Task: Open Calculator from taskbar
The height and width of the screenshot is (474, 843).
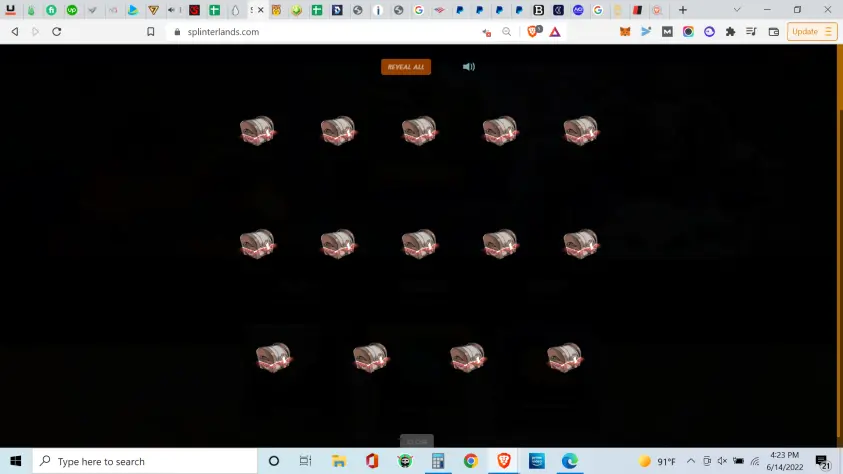Action: coord(438,461)
